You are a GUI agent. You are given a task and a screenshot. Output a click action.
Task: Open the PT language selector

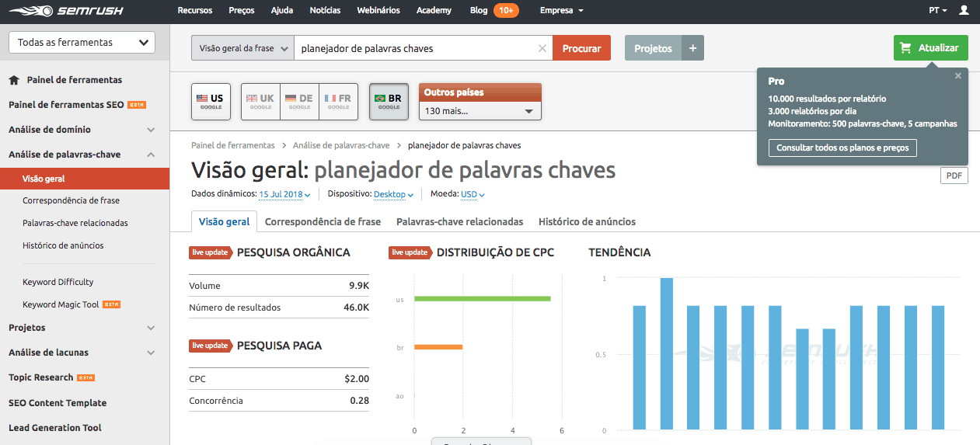pyautogui.click(x=938, y=11)
